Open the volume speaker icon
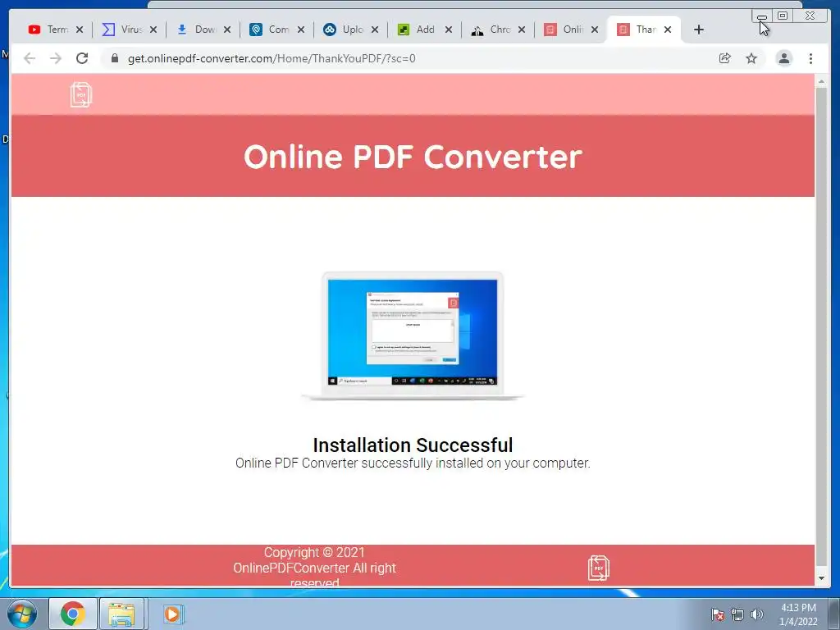 756,614
